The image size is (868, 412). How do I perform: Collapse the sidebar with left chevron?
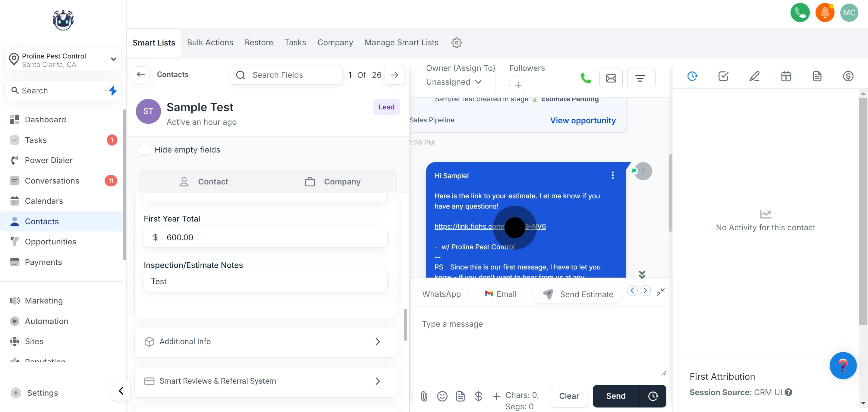click(x=121, y=391)
